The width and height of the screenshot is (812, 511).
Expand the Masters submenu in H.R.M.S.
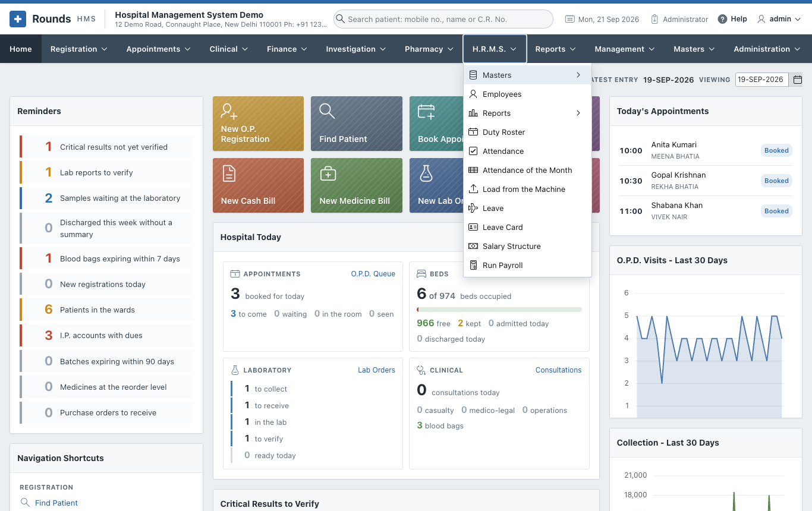tap(527, 75)
